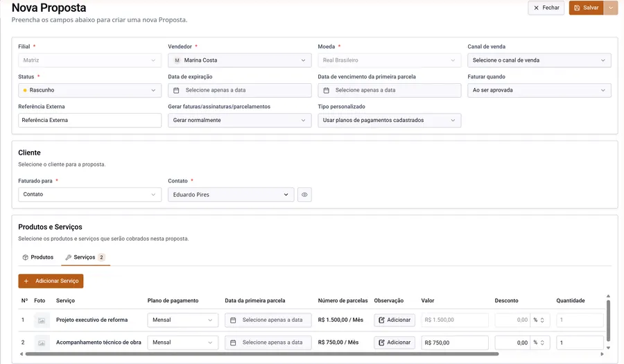Click scroll right arrow of table

[x=602, y=354]
